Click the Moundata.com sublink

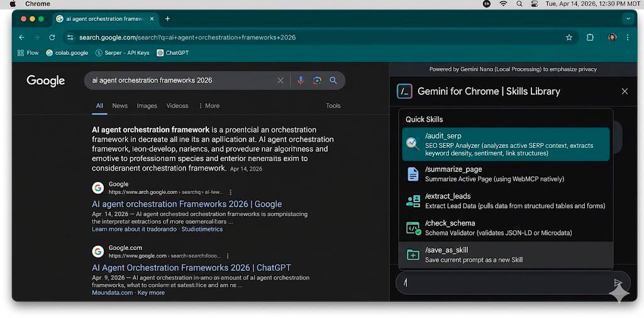112,293
